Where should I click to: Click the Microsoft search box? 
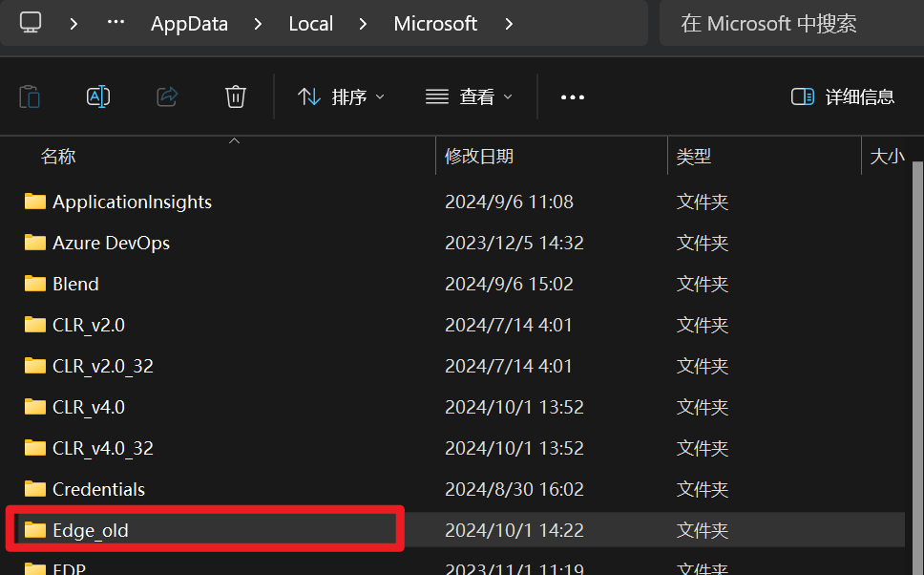point(787,24)
